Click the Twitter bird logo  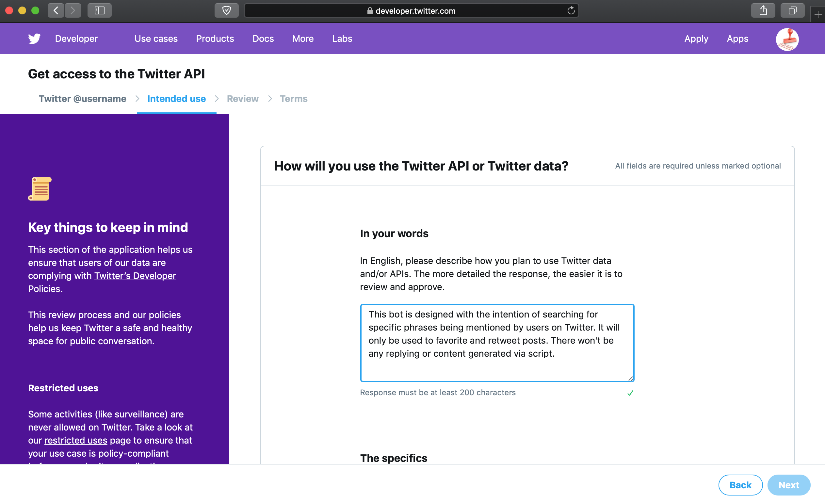34,39
